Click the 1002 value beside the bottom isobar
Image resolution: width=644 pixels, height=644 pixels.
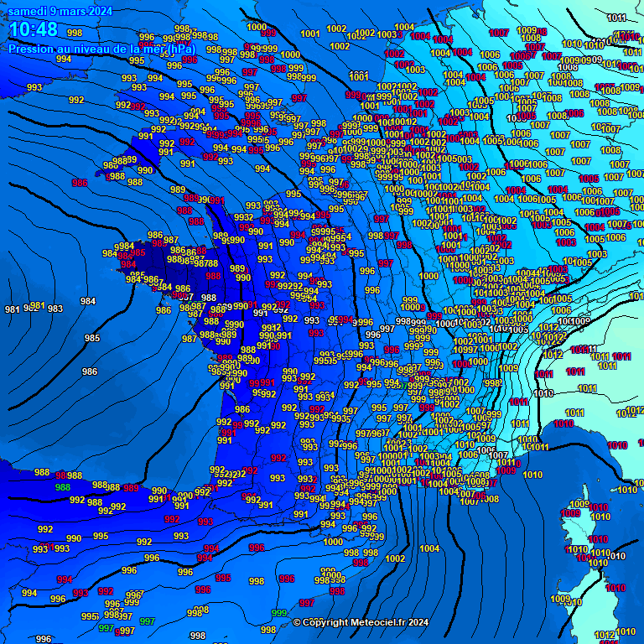pos(395,558)
